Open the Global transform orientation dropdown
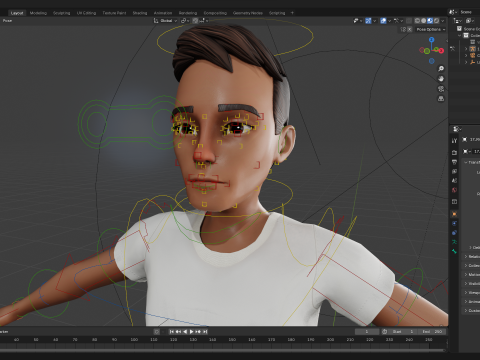Viewport: 480px width, 360px height. click(166, 21)
